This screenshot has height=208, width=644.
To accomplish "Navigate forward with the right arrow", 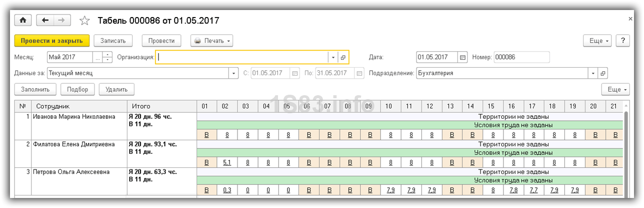I will coord(62,20).
